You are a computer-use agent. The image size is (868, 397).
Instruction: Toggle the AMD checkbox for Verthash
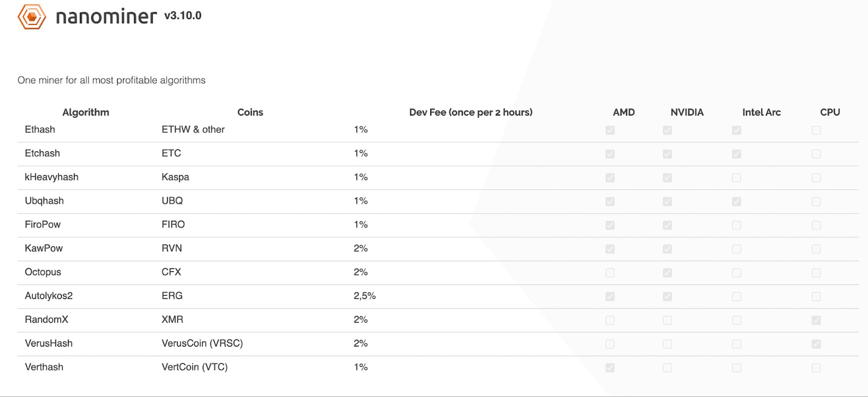coord(610,368)
